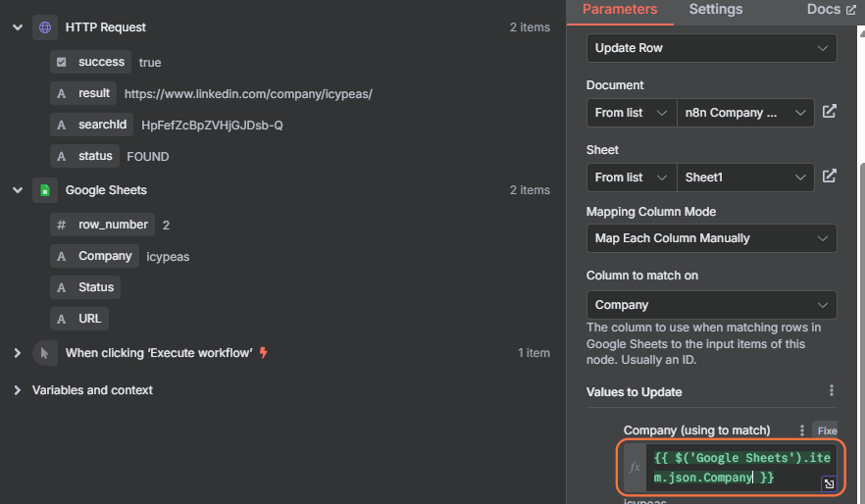Select the searchId field pill
Viewport: 865px width, 504px height.
(91, 125)
